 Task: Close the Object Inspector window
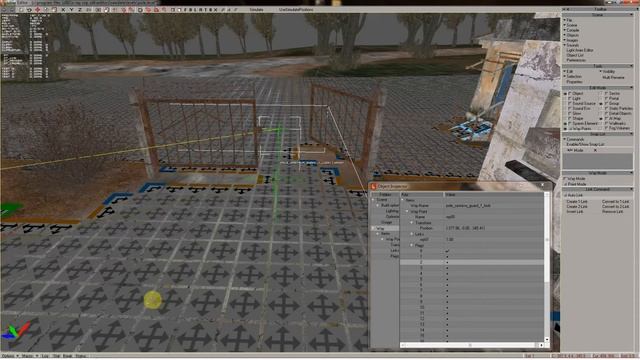pyautogui.click(x=542, y=186)
